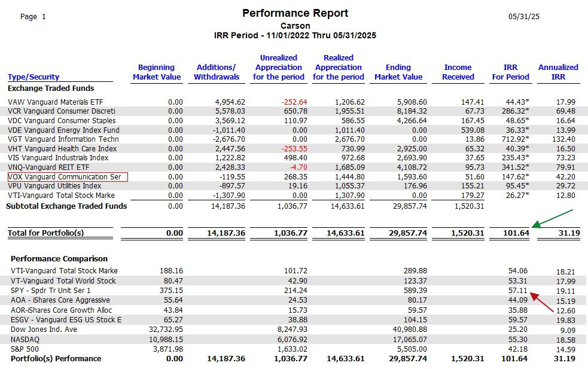This screenshot has height=369, width=588.
Task: Click the S&P 500 row name
Action: click(25, 349)
